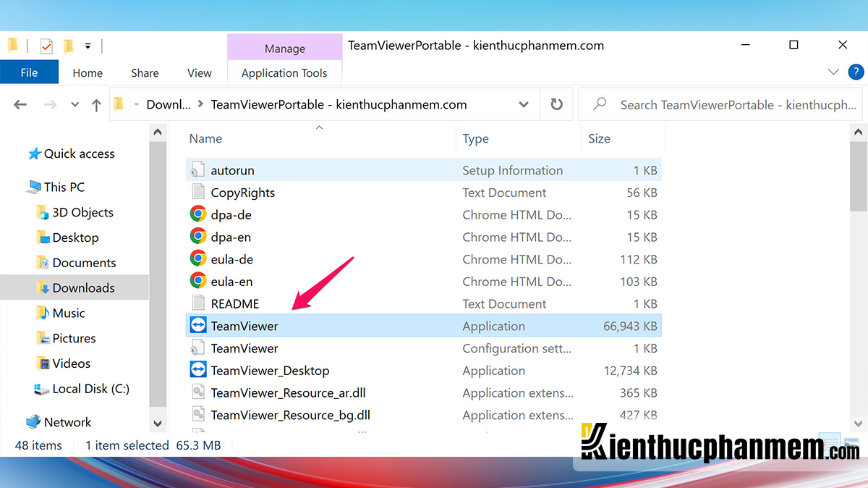Screen dimensions: 868x488
Task: Click the Network icon in navigation pane
Action: 33,422
